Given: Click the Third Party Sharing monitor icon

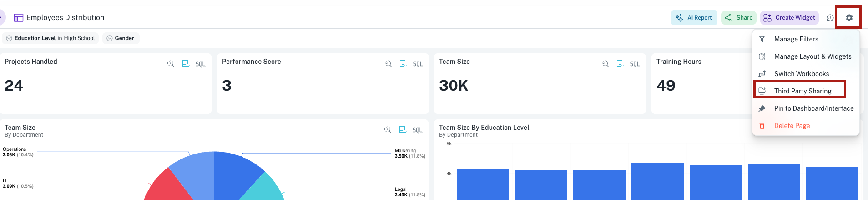Looking at the screenshot, I should [x=762, y=91].
